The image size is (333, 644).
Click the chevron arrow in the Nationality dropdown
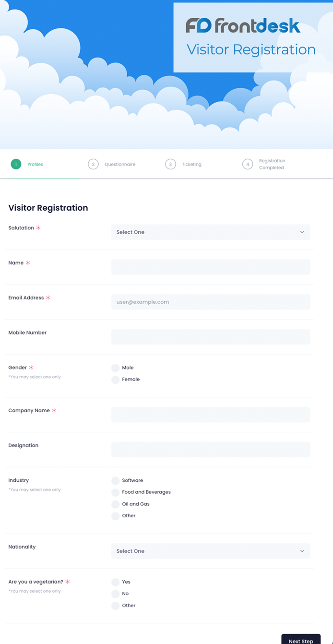[302, 551]
